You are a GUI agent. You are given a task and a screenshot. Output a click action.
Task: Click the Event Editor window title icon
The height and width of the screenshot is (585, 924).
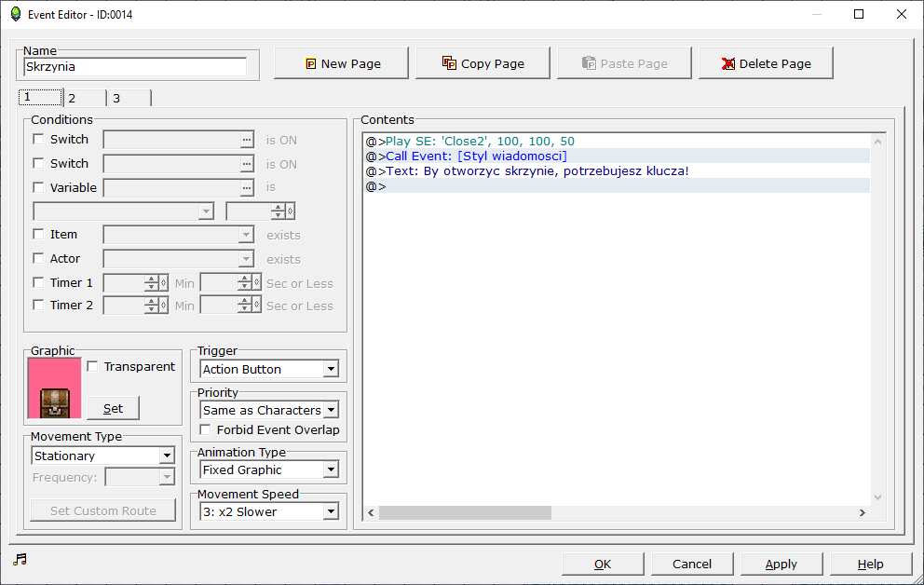point(15,14)
